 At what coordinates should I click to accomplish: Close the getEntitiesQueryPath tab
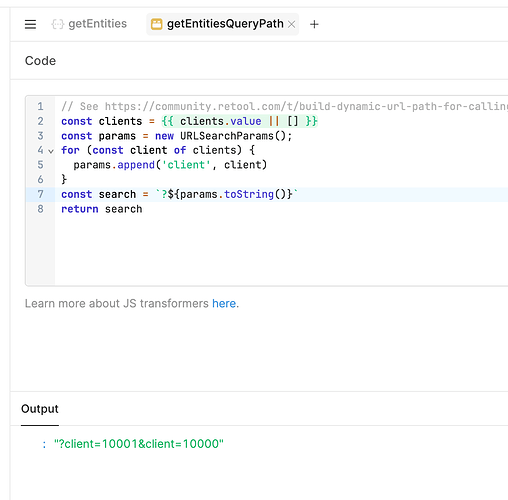point(291,24)
